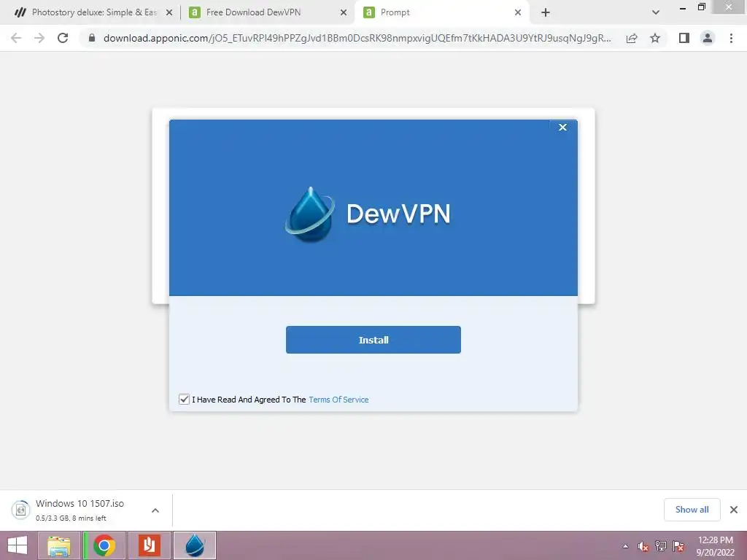
Task: Expand options for Windows 10 1507.iso download
Action: 155,510
